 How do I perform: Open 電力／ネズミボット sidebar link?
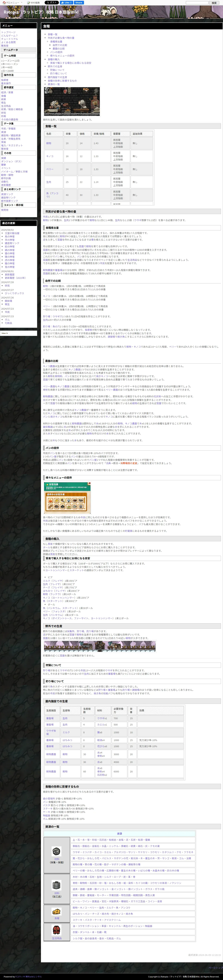(x=12, y=145)
